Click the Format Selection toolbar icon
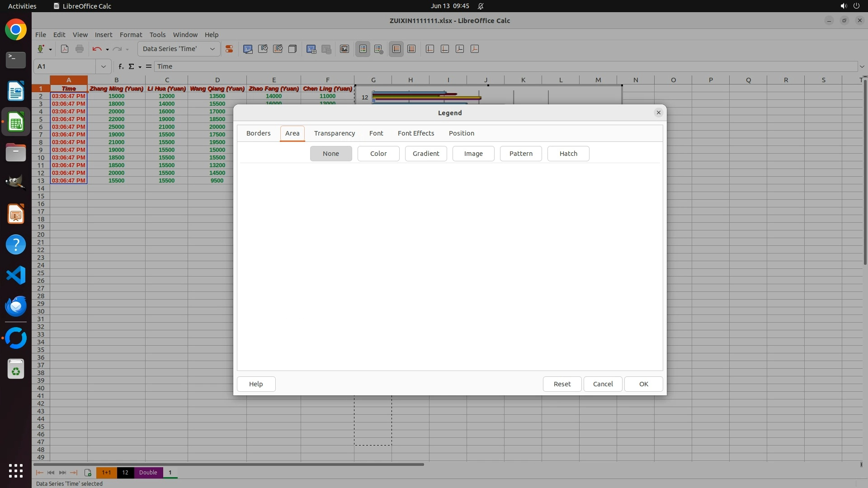Viewport: 868px width, 488px height. (x=229, y=49)
